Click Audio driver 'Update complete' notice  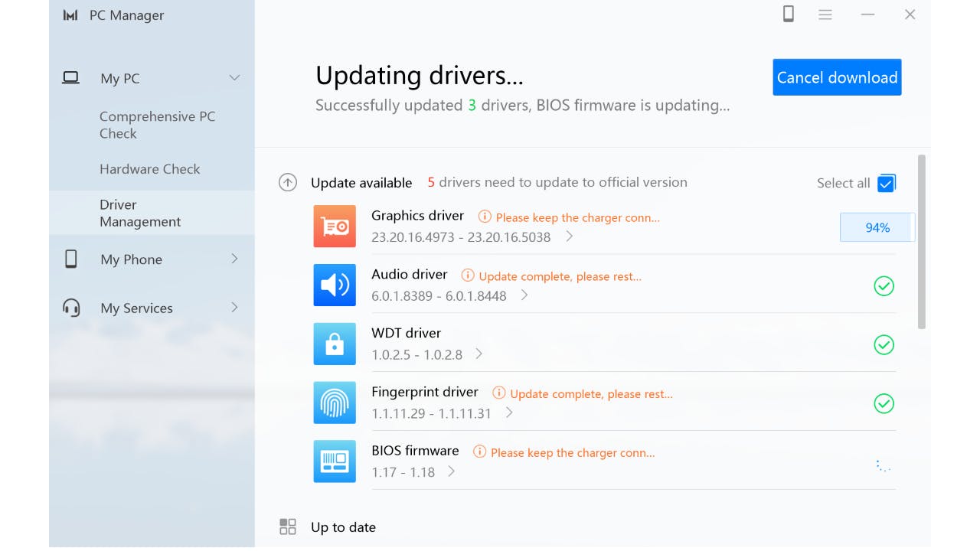(x=560, y=276)
